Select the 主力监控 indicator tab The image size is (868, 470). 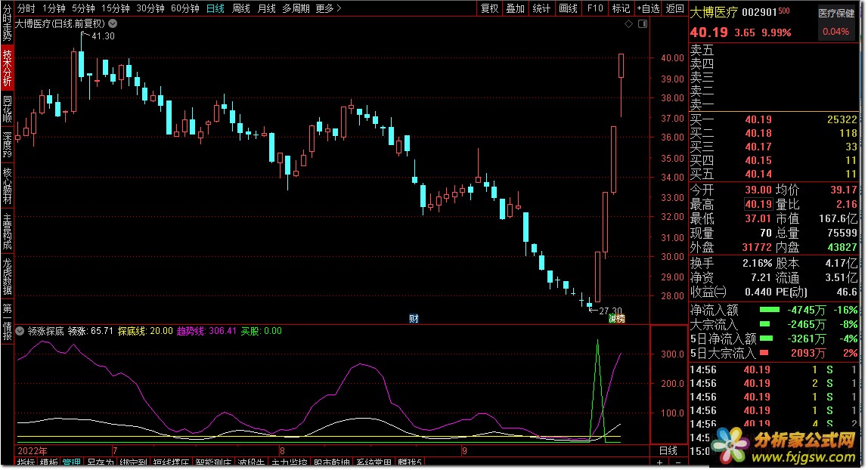click(290, 462)
